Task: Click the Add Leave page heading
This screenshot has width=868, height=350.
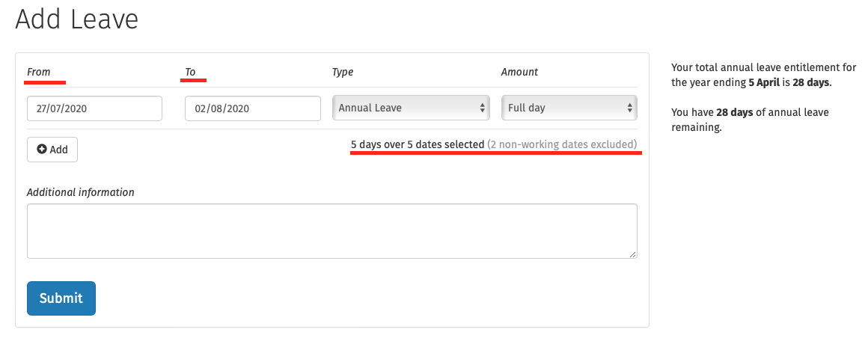Action: coord(77,20)
